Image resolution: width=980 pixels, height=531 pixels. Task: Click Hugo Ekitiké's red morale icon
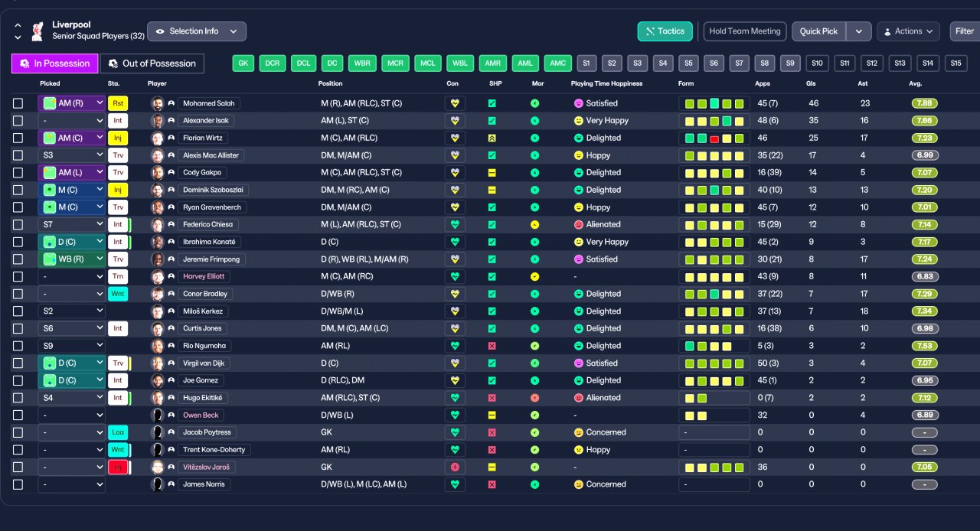[534, 398]
